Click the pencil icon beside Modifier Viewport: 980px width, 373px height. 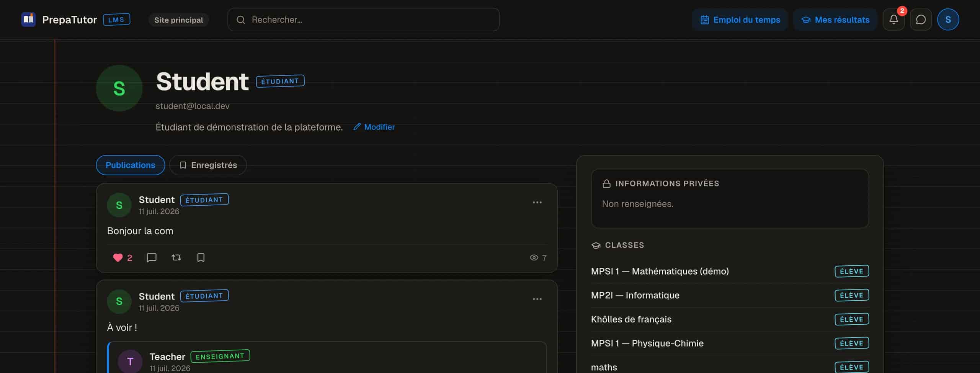pyautogui.click(x=357, y=127)
